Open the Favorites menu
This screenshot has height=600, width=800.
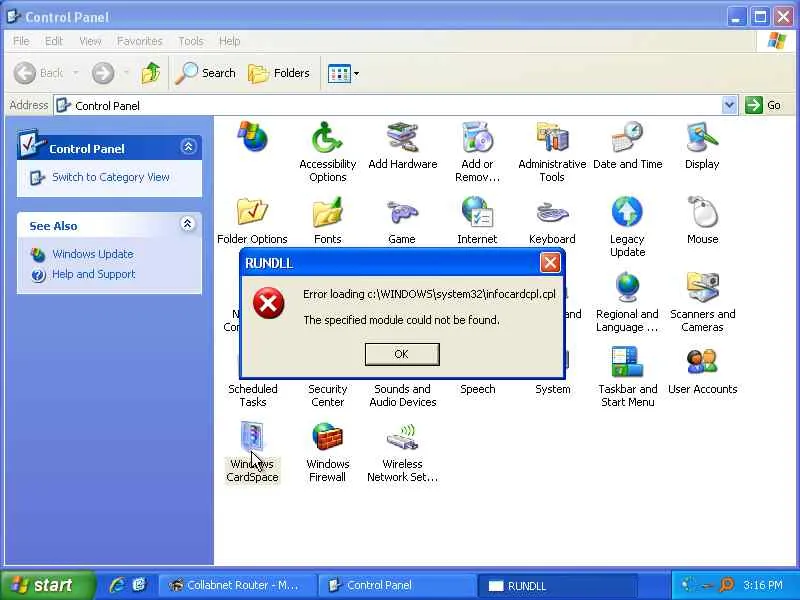coord(139,41)
